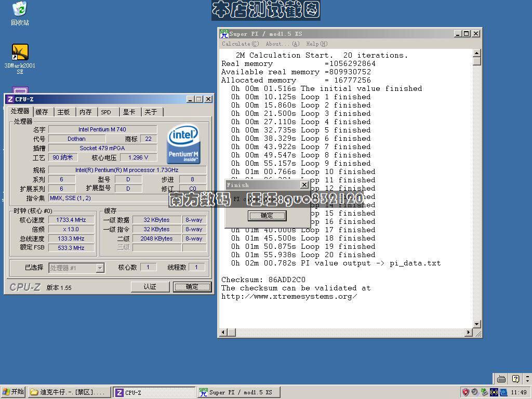This screenshot has width=532, height=399.
Task: Close the Finish dialog
Action: pyautogui.click(x=304, y=184)
